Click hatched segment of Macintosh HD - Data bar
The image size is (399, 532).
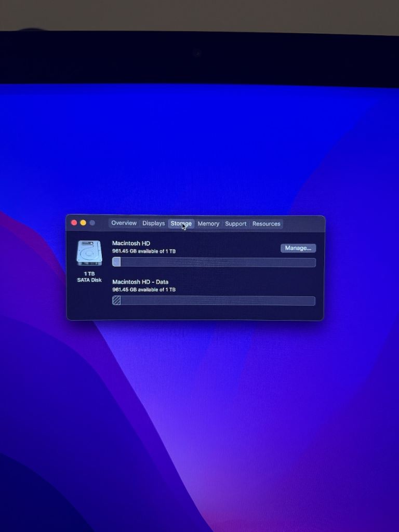[116, 301]
